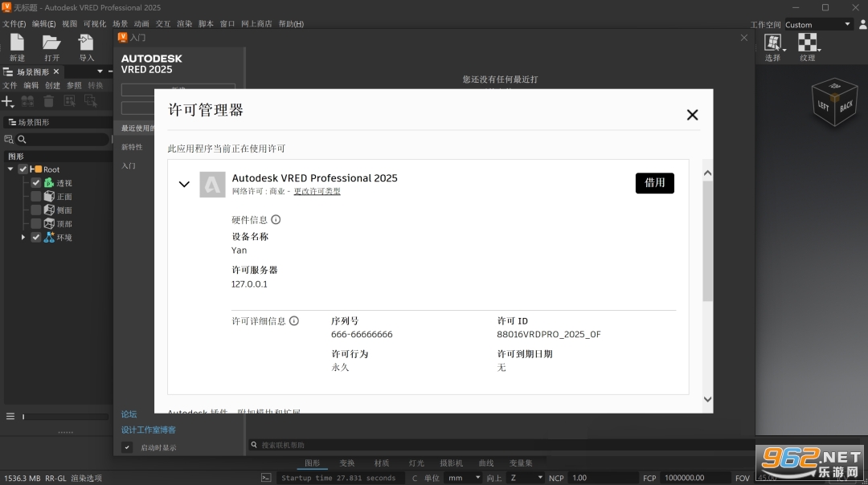Close the 场景图形 panel tab

click(56, 72)
